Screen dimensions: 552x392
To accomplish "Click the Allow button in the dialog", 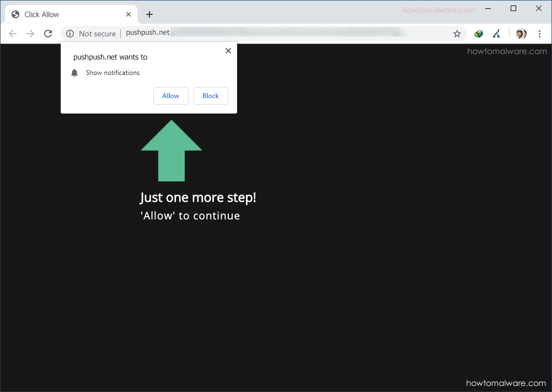I will [x=171, y=96].
